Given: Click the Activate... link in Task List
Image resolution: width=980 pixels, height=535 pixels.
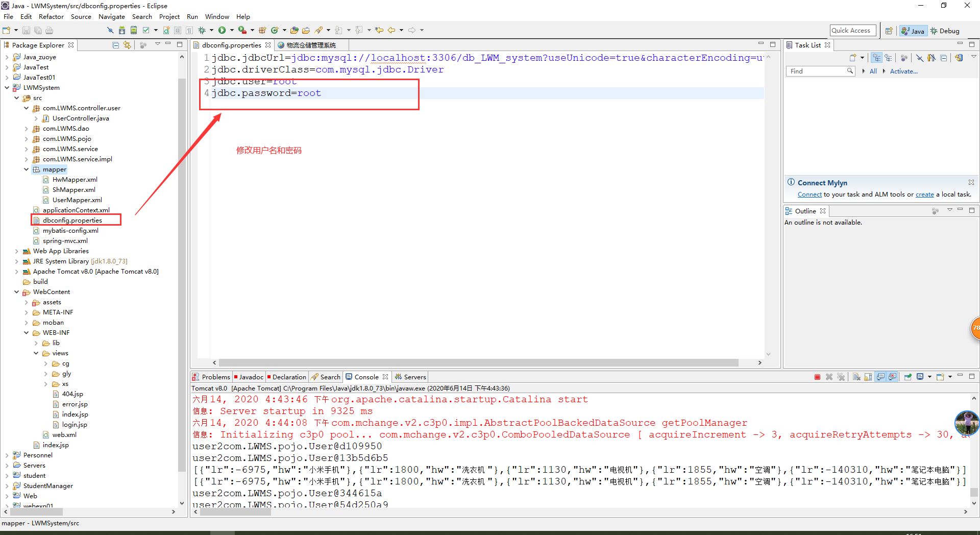Looking at the screenshot, I should click(903, 71).
